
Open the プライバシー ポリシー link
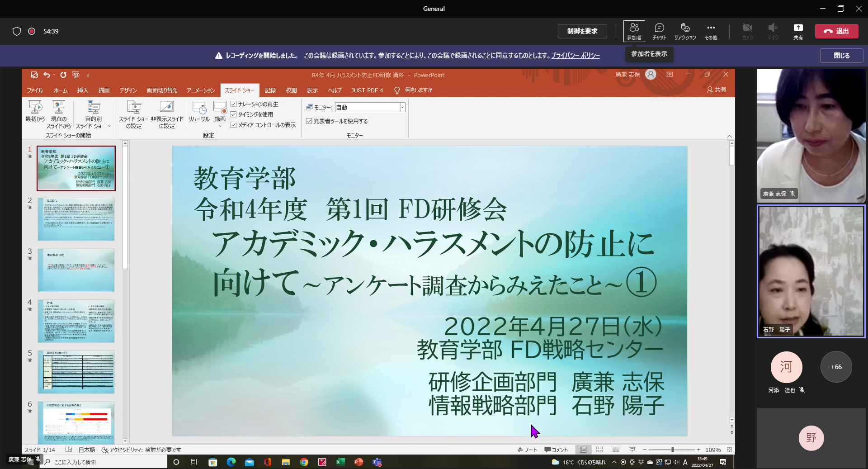tap(575, 55)
